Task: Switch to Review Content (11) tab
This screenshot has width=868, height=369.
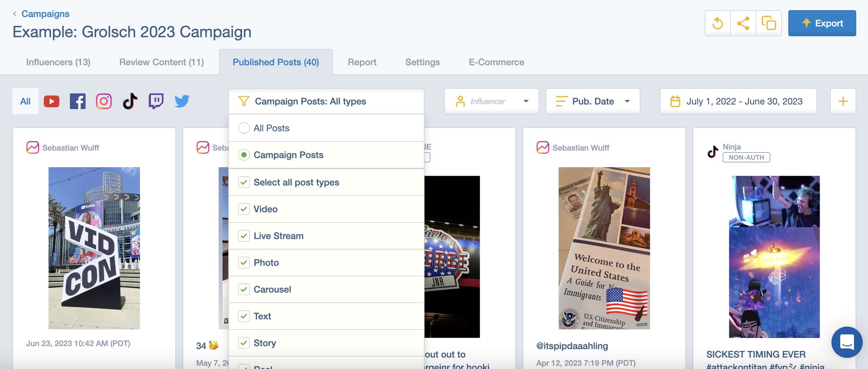Action: tap(161, 62)
